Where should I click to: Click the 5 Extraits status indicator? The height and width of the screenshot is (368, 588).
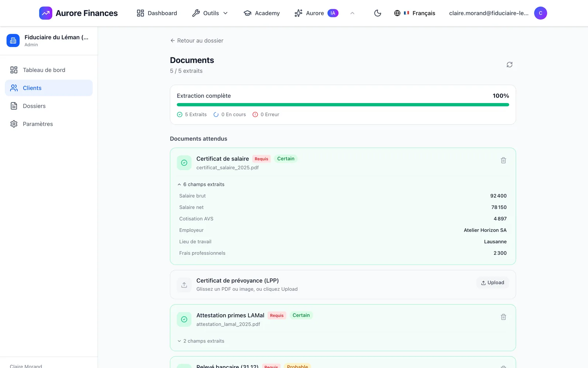(192, 114)
